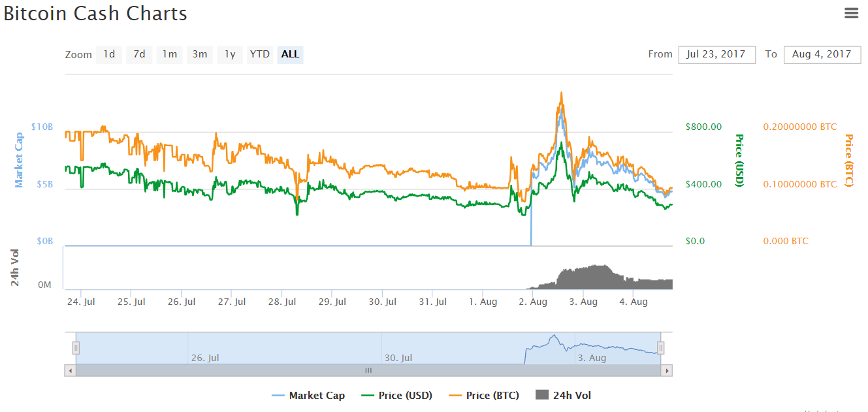Click the 0.000 BTC axis label
Viewport: 868px width, 412px height.
click(786, 241)
